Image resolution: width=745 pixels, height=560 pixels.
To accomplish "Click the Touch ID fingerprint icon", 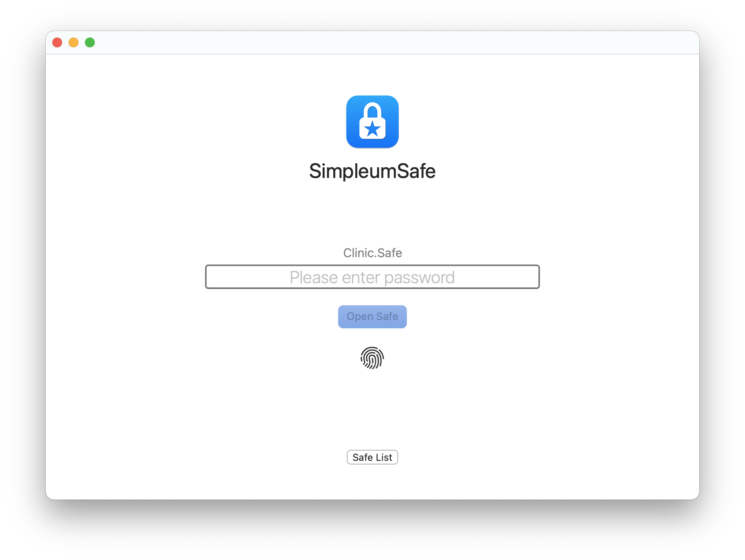I will tap(372, 358).
